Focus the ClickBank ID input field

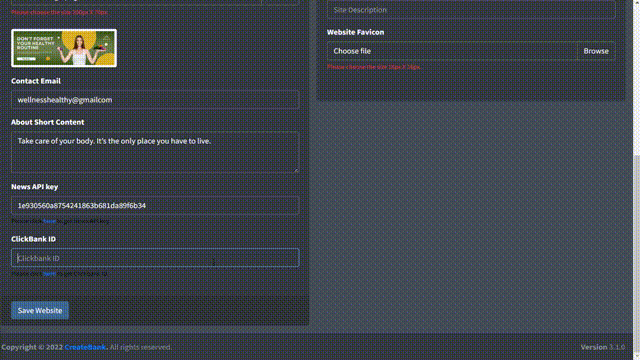click(155, 258)
